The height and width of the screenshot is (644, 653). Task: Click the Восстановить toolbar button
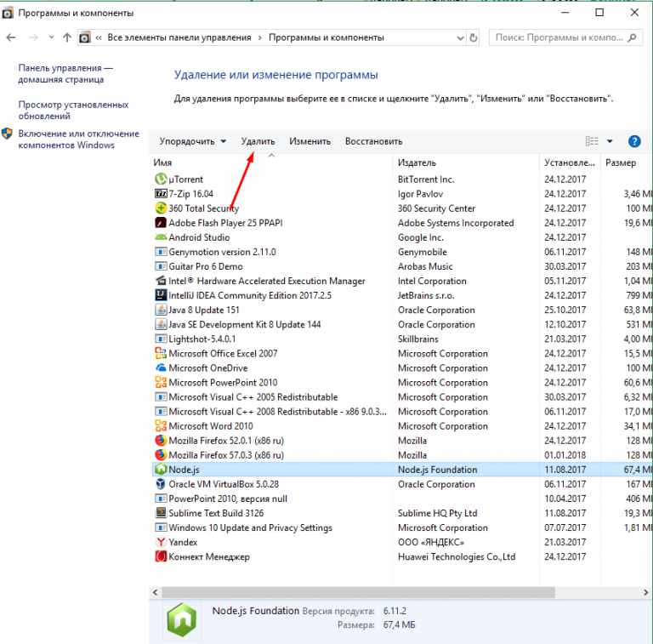coord(373,141)
